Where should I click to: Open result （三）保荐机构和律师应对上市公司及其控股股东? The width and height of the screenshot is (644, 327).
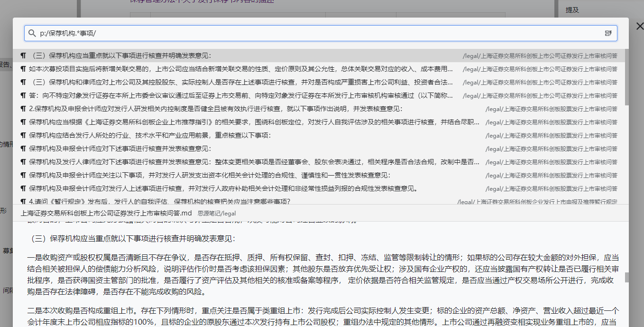point(319,82)
